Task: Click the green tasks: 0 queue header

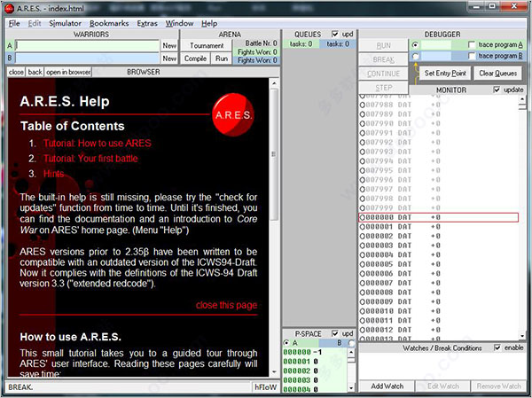Action: click(301, 44)
